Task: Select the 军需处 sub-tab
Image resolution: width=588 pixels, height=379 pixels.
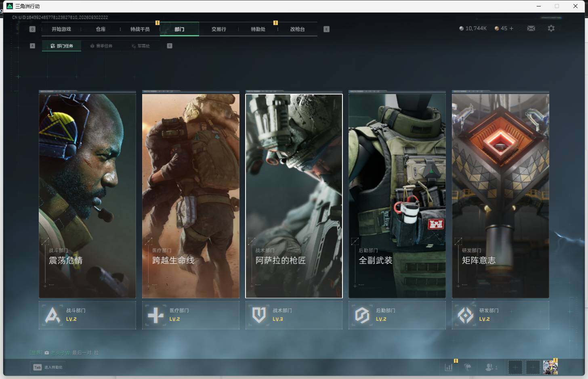Action: [x=141, y=46]
